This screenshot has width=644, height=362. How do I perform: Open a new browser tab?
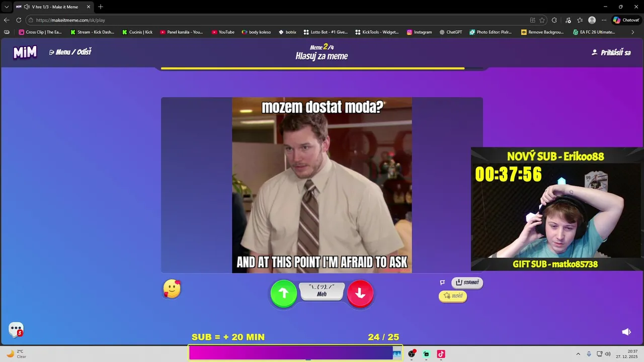101,7
